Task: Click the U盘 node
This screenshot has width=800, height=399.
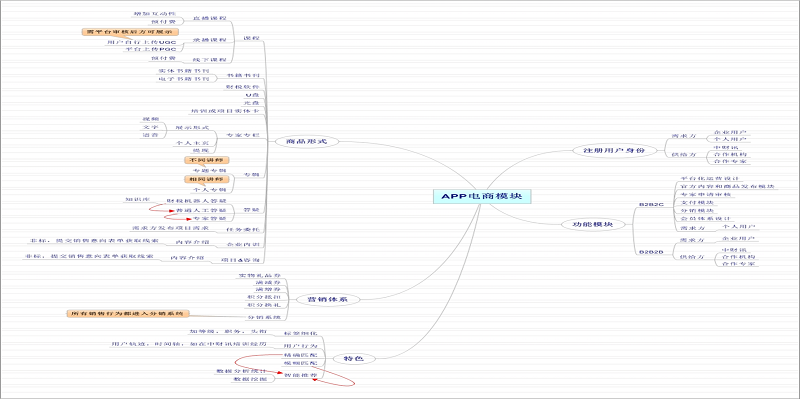Action: [x=252, y=95]
